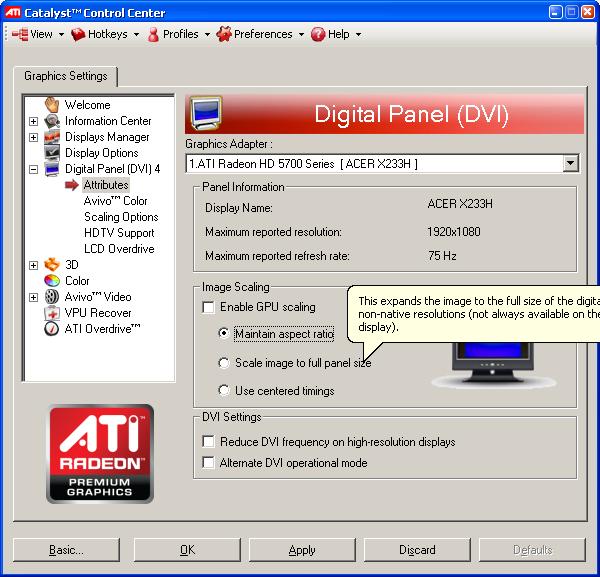Open the Graphics Adapter dropdown arrow

571,163
